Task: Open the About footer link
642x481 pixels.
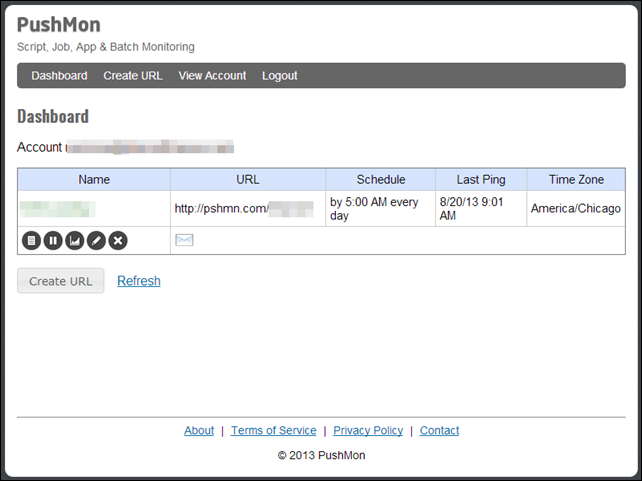Action: pyautogui.click(x=199, y=431)
